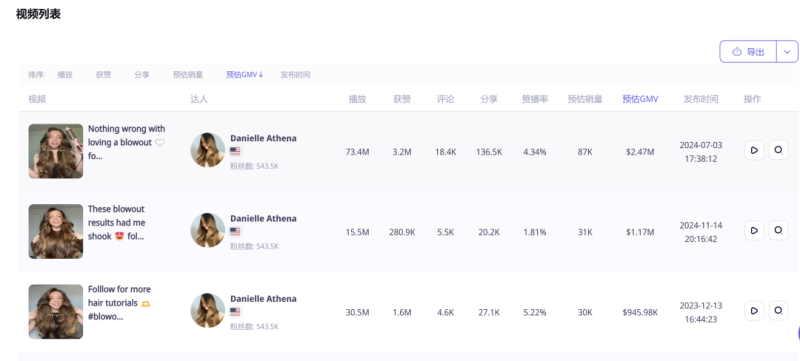Play the 2023-12-13 hair tutorials video
Image resolution: width=800 pixels, height=361 pixels.
[x=754, y=311]
